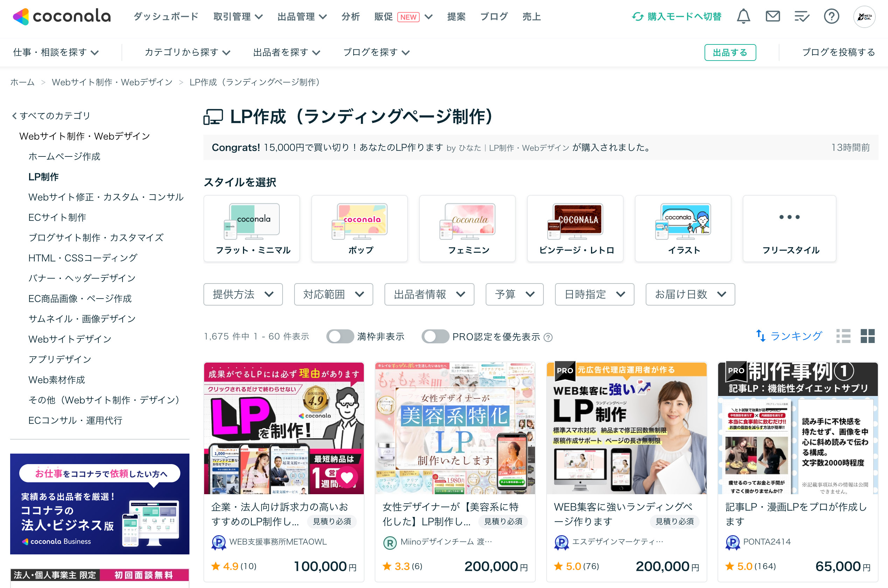This screenshot has width=888, height=588.
Task: Open the 法人・ビジネス版 banner
Action: point(100,504)
